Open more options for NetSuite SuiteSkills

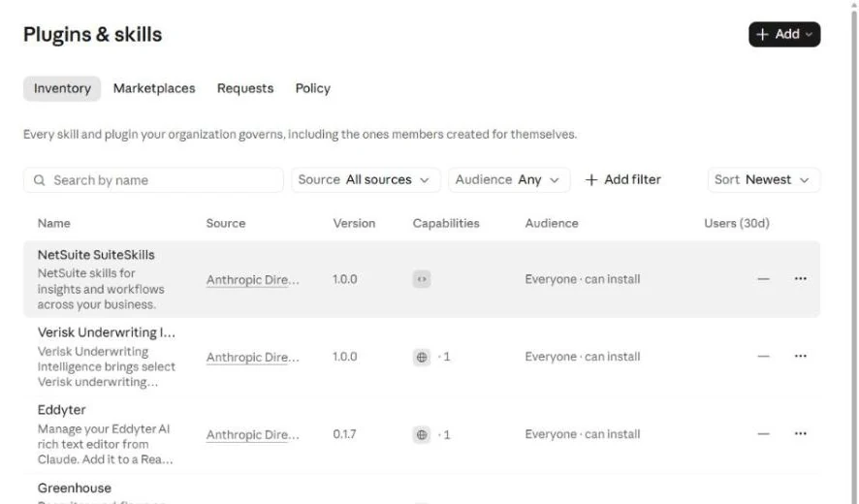pyautogui.click(x=801, y=279)
